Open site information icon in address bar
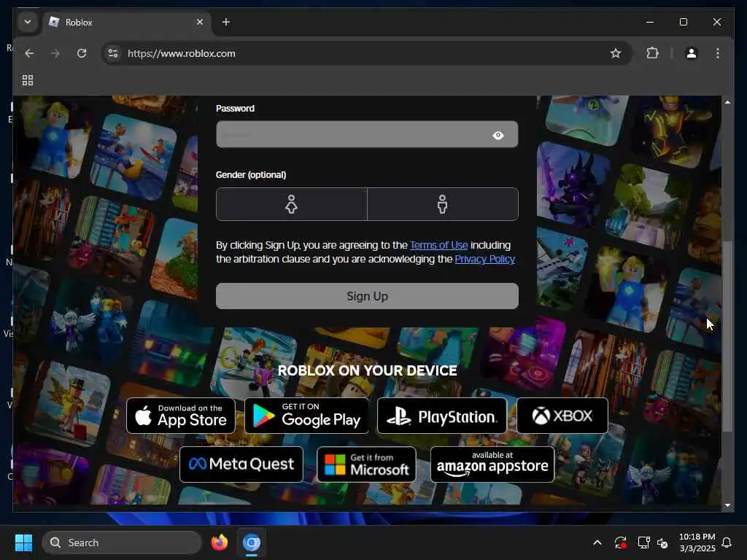This screenshot has width=747, height=560. coord(113,53)
